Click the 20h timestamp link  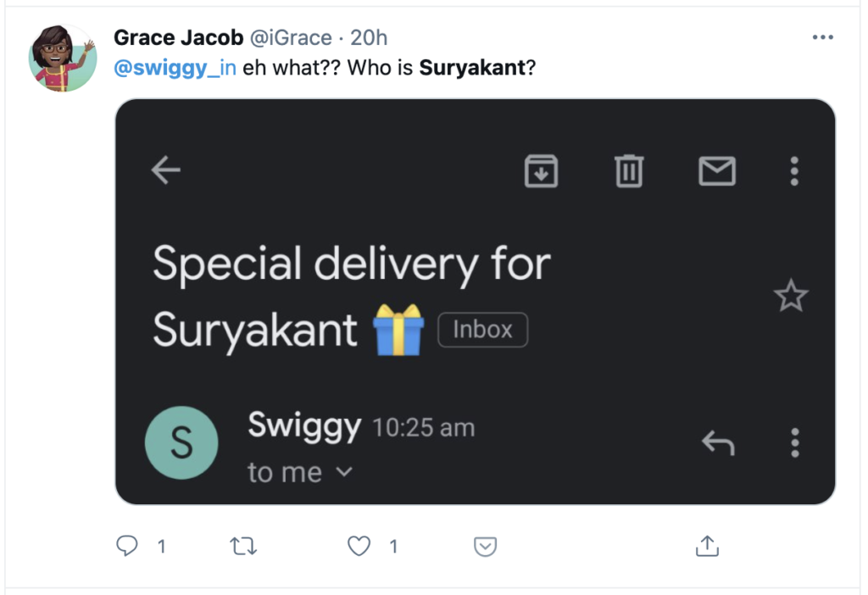[x=369, y=38]
